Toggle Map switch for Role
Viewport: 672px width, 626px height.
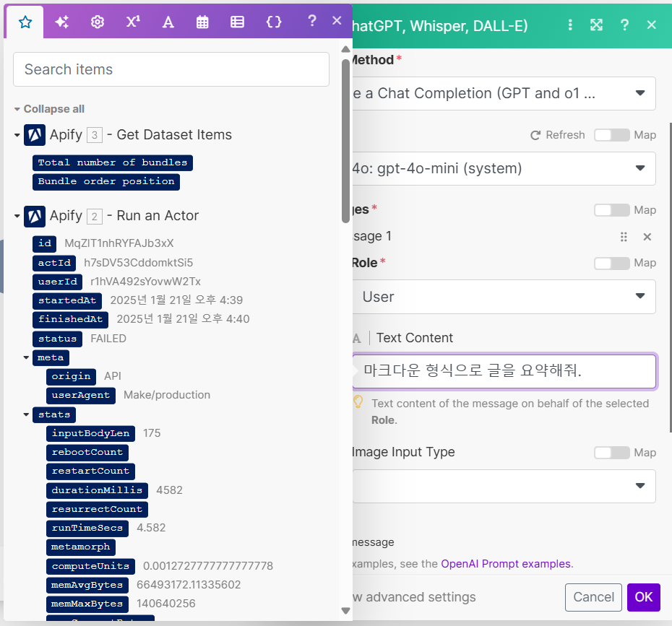point(611,263)
